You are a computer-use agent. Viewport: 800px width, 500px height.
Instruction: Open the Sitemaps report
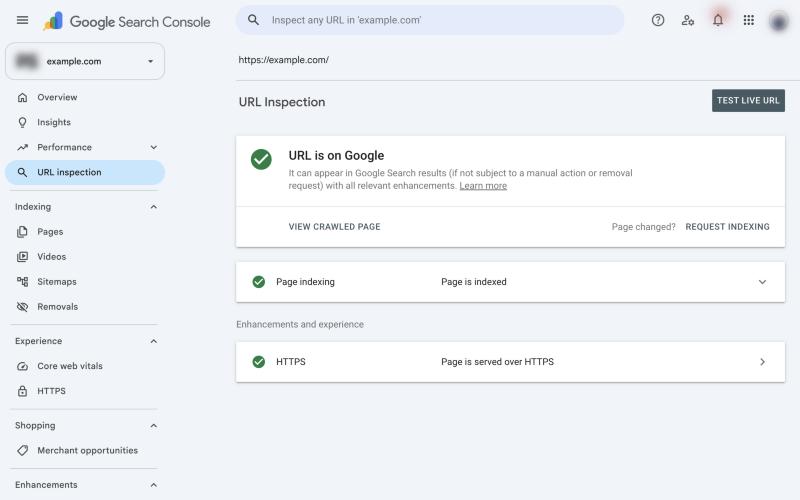tap(85, 282)
